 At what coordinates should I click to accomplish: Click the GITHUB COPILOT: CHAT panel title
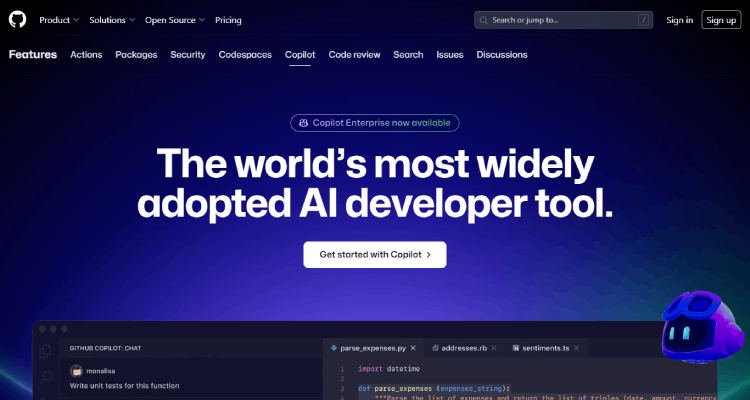pos(105,348)
